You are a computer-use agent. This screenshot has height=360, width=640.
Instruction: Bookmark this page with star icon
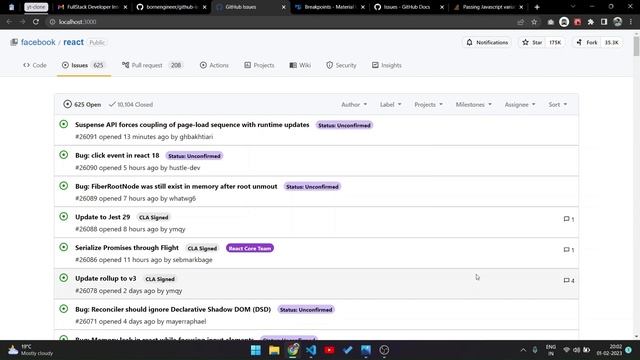[x=534, y=22]
